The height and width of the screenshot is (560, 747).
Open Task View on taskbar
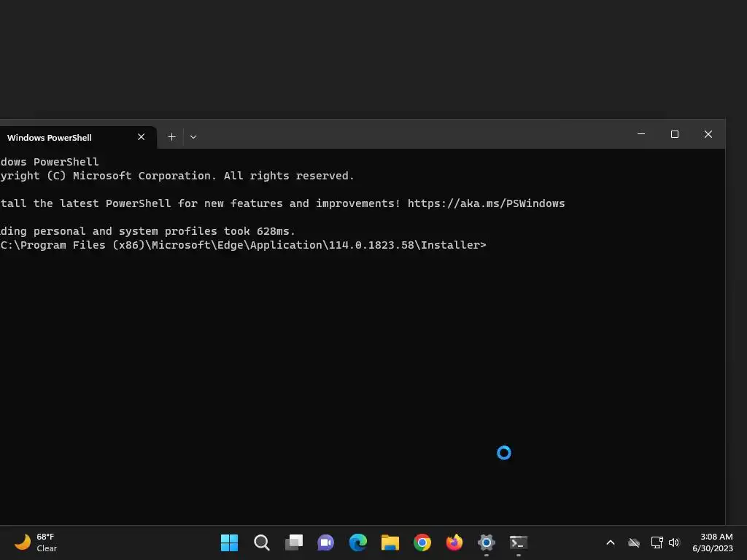[x=294, y=542]
